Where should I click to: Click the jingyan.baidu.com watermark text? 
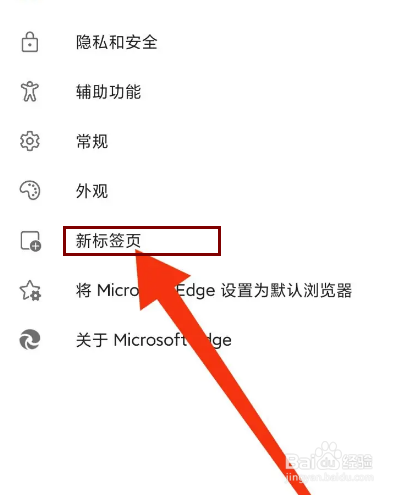click(329, 477)
